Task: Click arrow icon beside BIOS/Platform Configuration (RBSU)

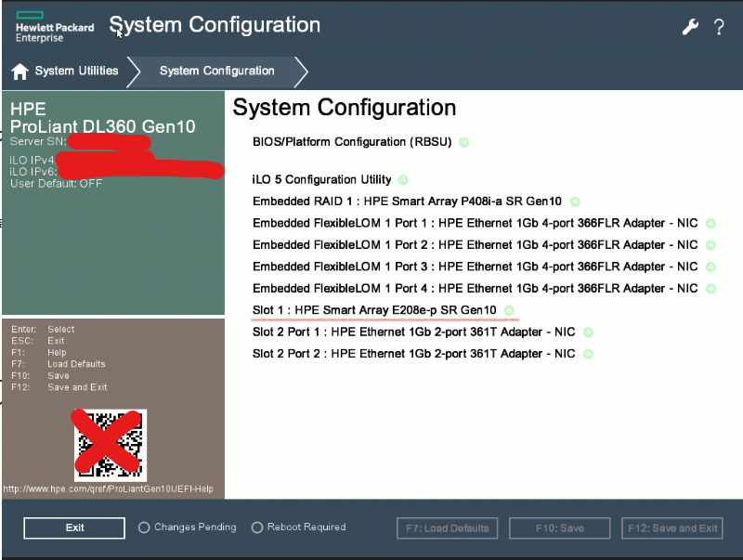Action: coord(463,142)
